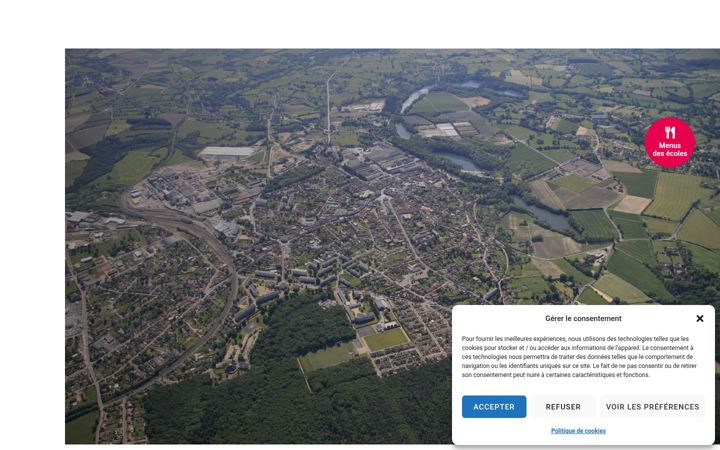Click the 'Gérer le consentement' heading
720x450 pixels.
[x=583, y=318]
